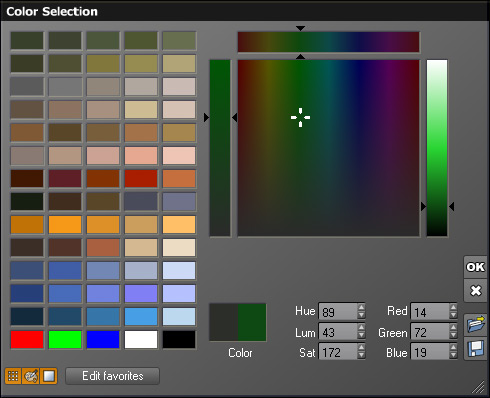Click the luminosity bar right marker arrow
Image resolution: width=490 pixels, height=398 pixels.
[452, 207]
